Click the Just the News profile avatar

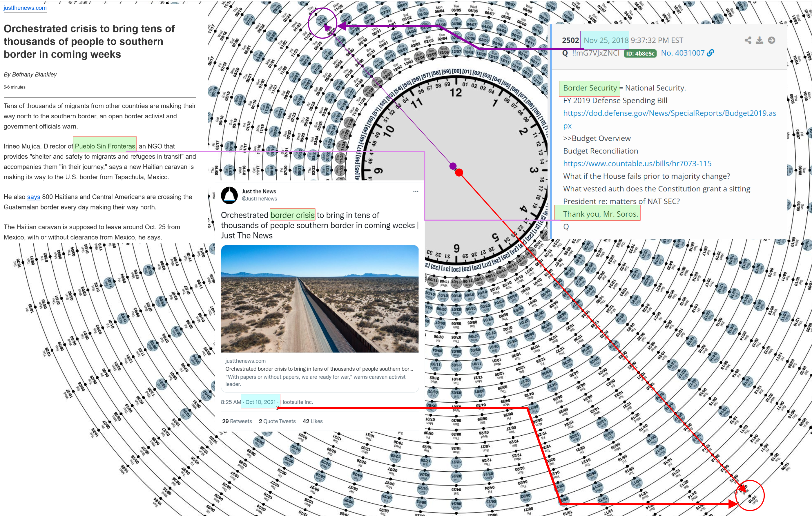coord(229,195)
